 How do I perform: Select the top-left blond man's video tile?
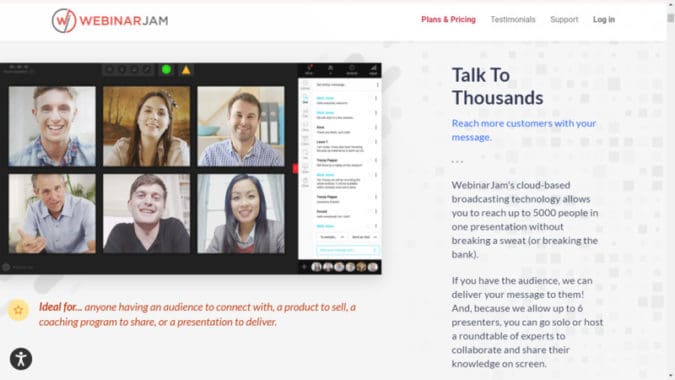pos(52,126)
